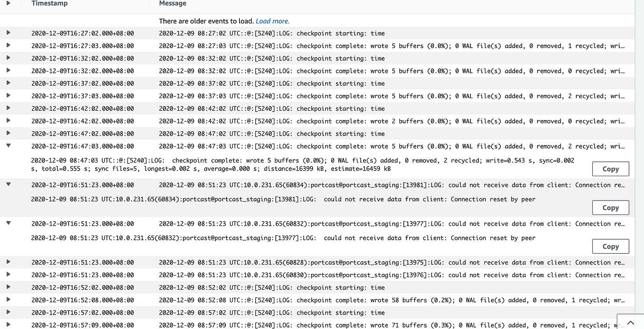This screenshot has height=329, width=644.
Task: Expand the event for process [13975]
Action: (x=8, y=262)
